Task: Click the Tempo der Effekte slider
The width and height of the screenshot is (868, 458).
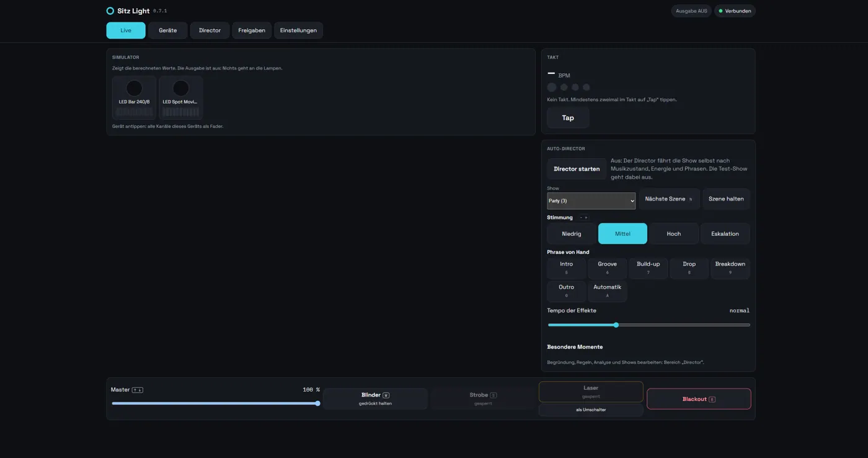Action: pyautogui.click(x=649, y=325)
